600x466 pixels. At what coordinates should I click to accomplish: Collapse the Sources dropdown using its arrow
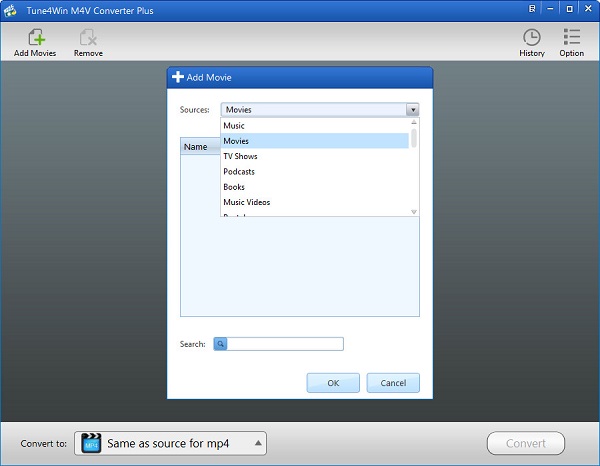point(412,110)
